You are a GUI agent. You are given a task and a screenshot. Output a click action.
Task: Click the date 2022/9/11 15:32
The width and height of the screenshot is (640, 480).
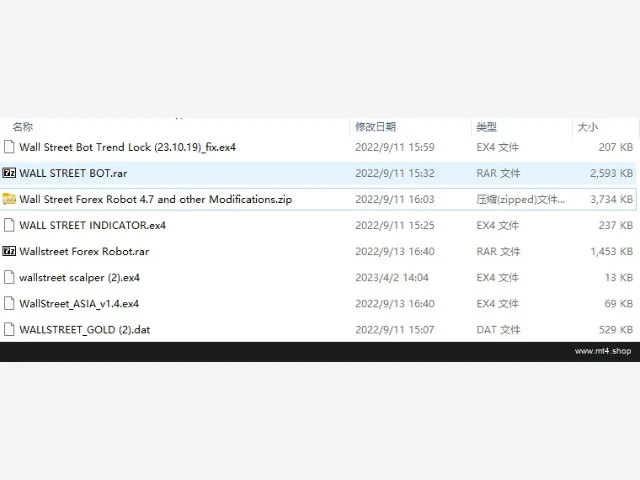(395, 173)
